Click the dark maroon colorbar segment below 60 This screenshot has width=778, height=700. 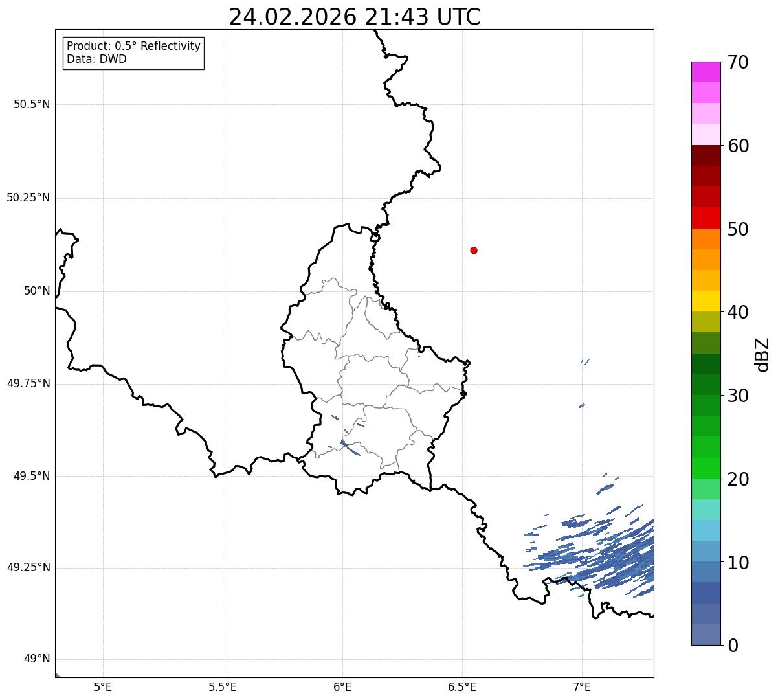coord(706,155)
